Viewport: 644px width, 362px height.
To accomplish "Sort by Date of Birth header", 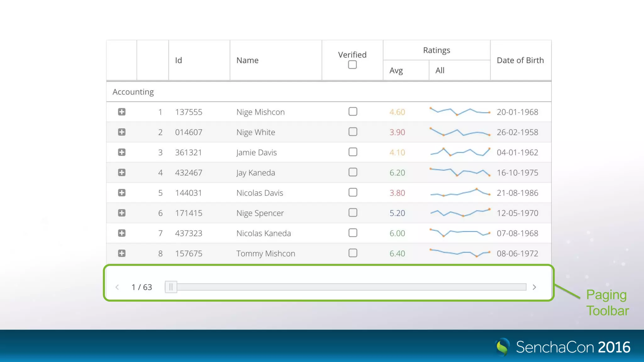I will [x=520, y=60].
